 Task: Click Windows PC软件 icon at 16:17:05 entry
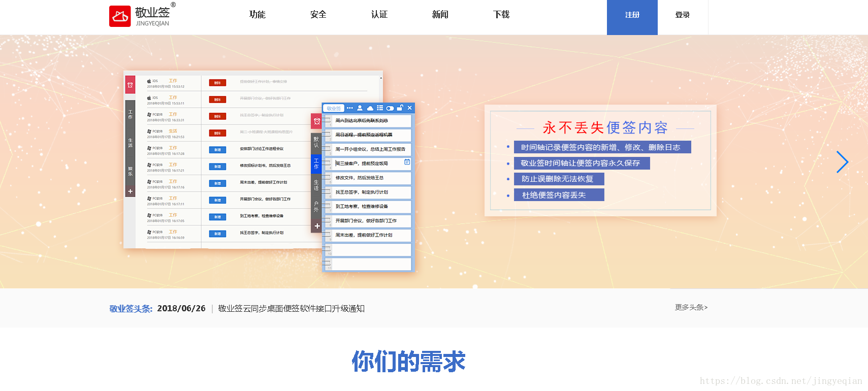tap(149, 215)
